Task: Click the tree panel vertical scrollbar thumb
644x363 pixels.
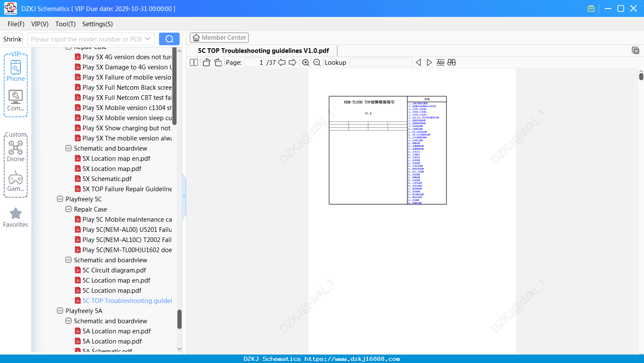Action: tap(179, 319)
